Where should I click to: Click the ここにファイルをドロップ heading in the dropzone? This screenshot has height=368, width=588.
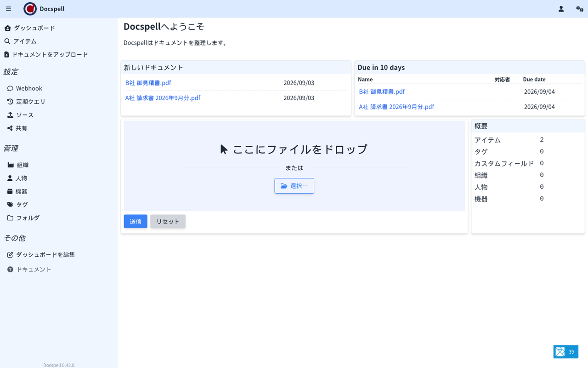[294, 149]
